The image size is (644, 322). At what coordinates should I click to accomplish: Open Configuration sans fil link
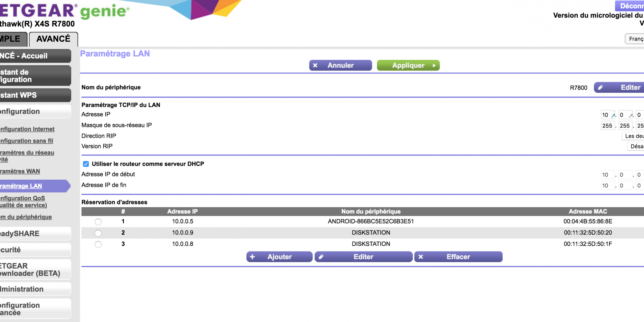pos(27,141)
